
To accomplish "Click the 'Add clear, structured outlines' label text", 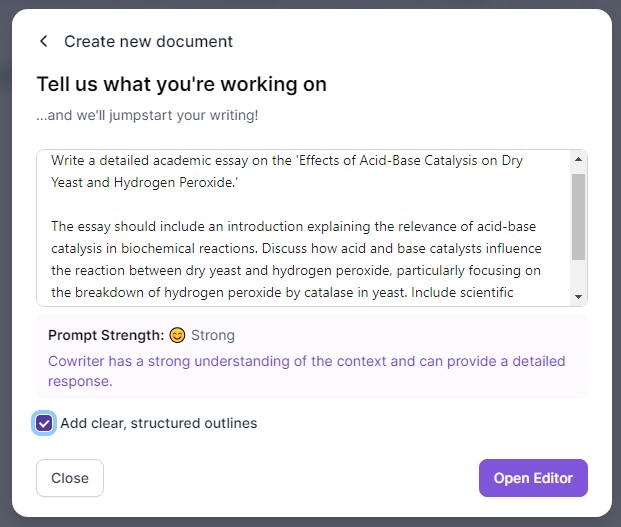I will [158, 423].
